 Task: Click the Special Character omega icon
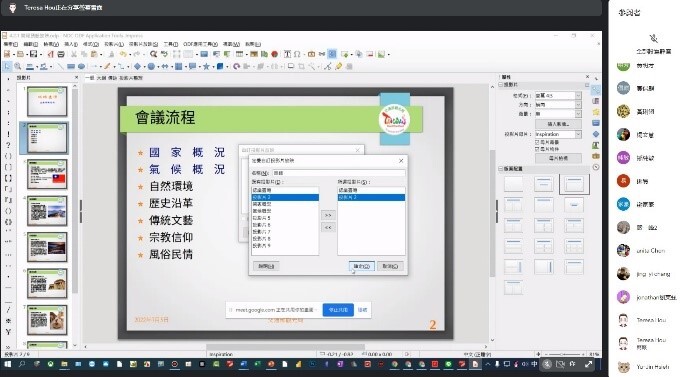coord(297,54)
